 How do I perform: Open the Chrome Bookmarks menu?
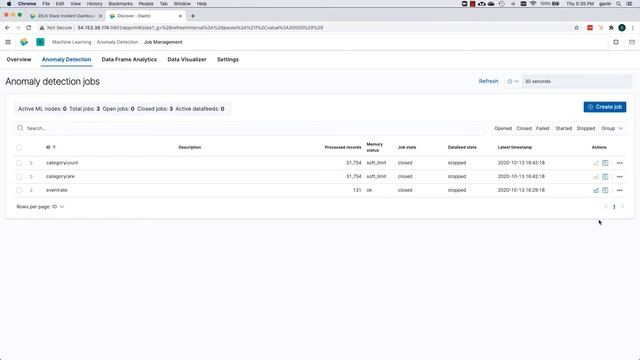click(x=120, y=4)
